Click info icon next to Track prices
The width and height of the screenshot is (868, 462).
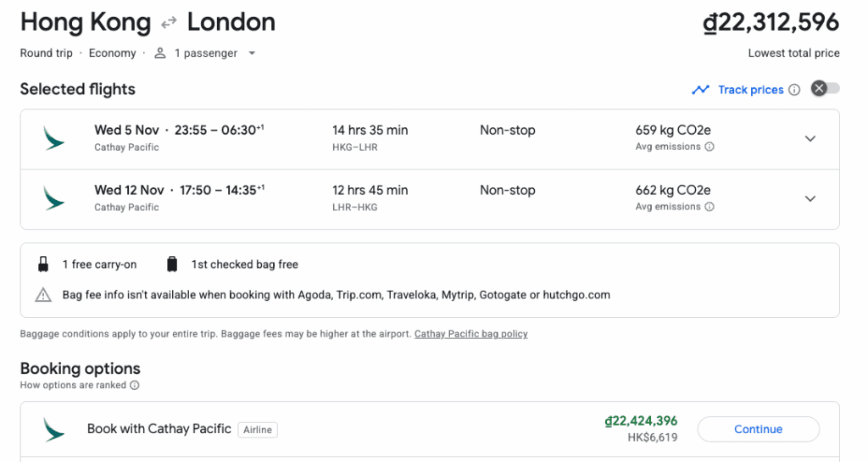point(794,90)
